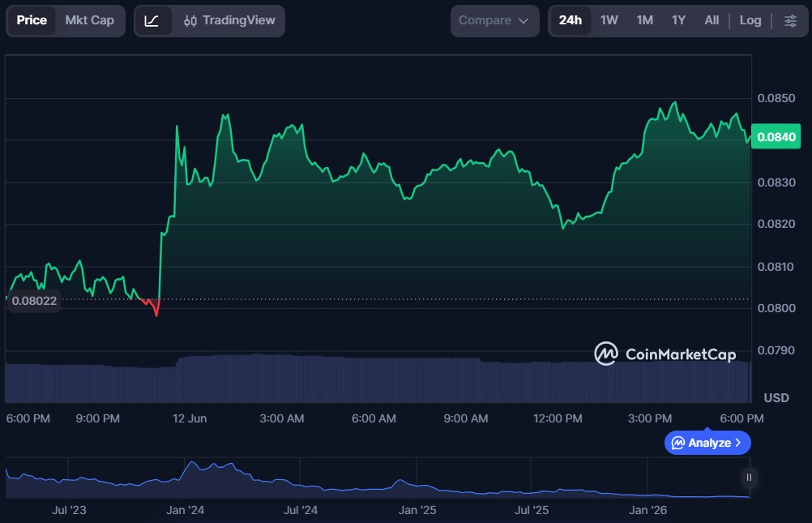The width and height of the screenshot is (812, 523).
Task: Select the Mkt Cap tab
Action: tap(90, 20)
